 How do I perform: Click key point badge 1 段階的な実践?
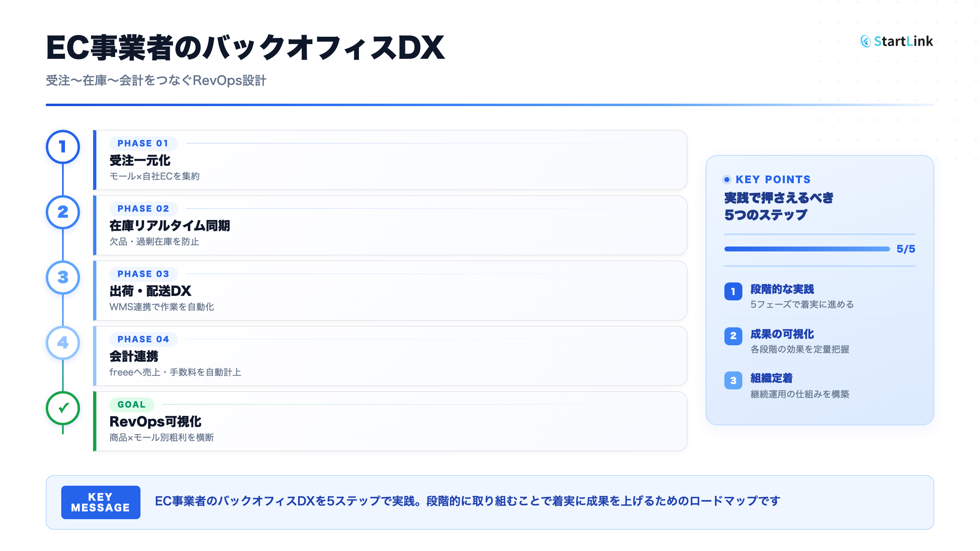pyautogui.click(x=733, y=291)
